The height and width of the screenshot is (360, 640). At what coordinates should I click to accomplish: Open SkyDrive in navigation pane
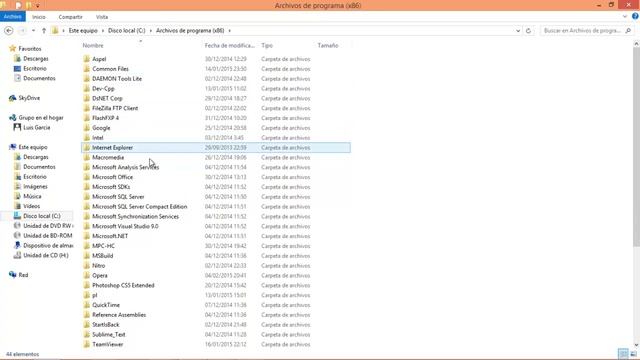coord(29,98)
